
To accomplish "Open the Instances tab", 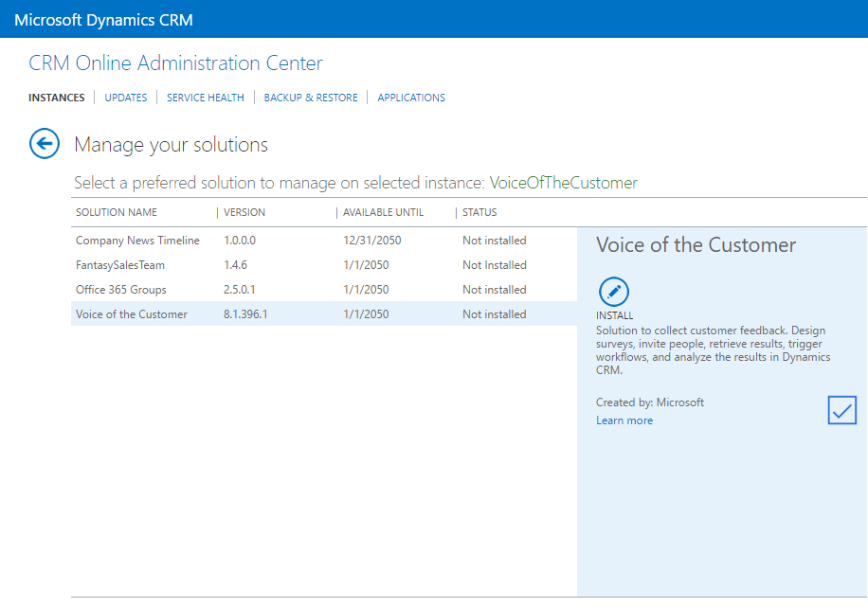I will tap(56, 98).
